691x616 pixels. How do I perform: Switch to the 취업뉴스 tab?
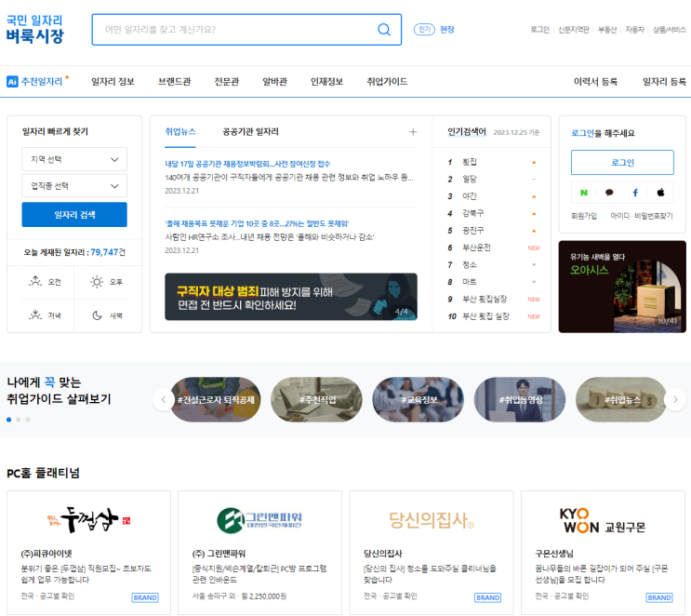(180, 131)
